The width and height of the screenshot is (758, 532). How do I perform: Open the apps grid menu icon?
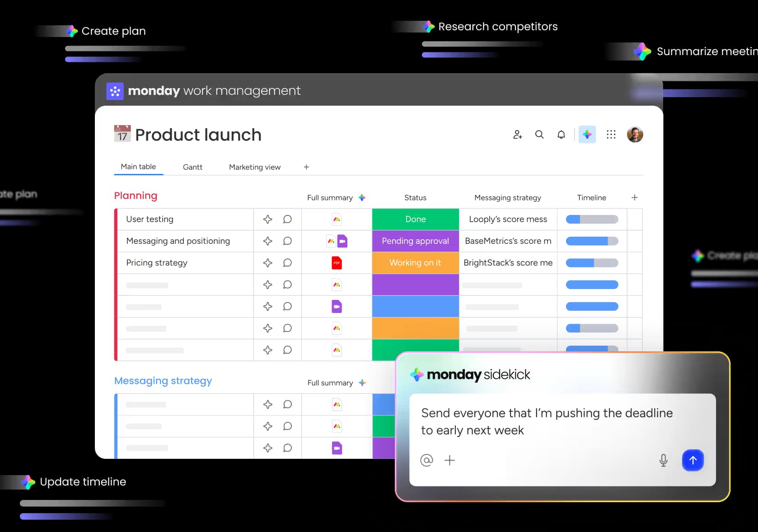tap(611, 135)
